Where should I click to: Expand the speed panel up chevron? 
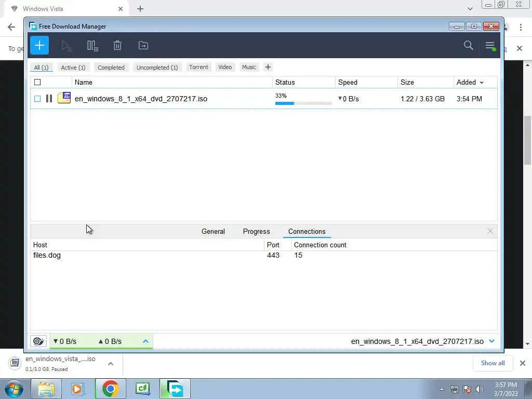point(145,341)
